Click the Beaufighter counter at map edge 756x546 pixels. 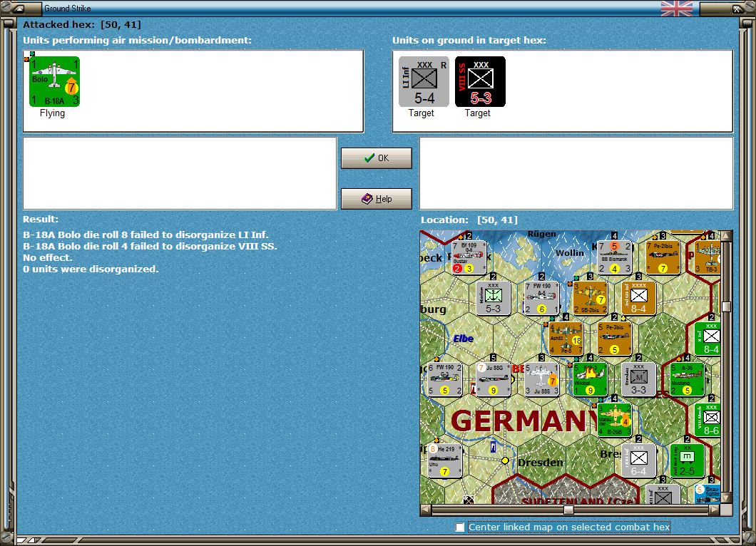pyautogui.click(x=708, y=494)
